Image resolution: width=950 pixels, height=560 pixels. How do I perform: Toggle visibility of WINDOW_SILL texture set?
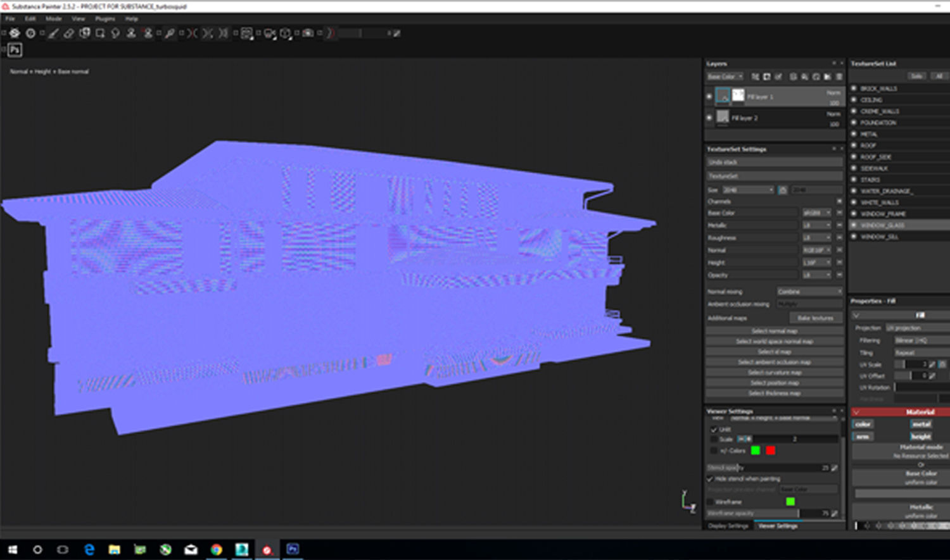pos(854,236)
